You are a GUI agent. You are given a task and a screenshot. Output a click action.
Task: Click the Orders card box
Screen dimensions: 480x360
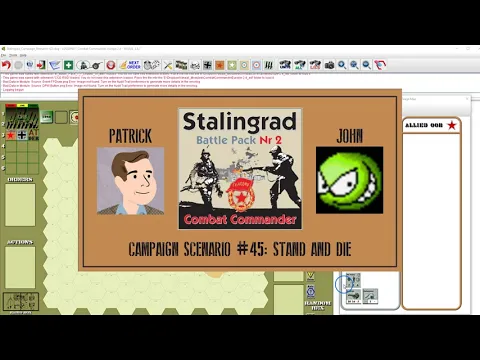[20, 205]
